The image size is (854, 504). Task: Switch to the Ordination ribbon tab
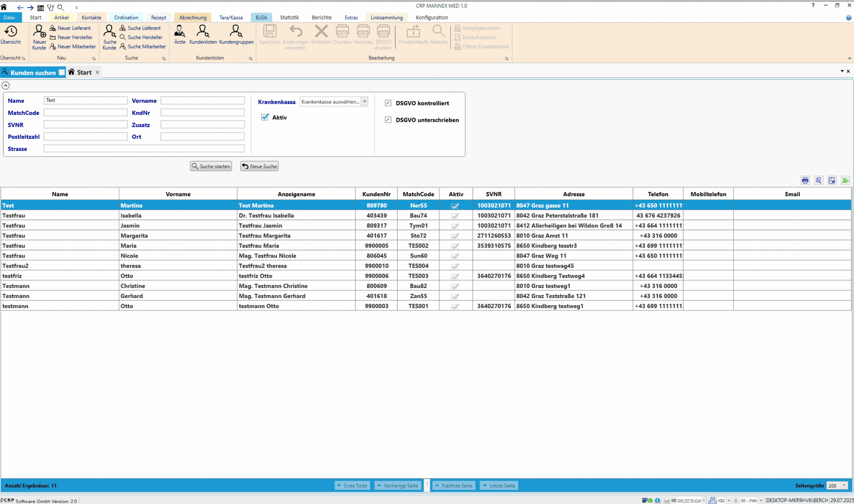(x=126, y=17)
